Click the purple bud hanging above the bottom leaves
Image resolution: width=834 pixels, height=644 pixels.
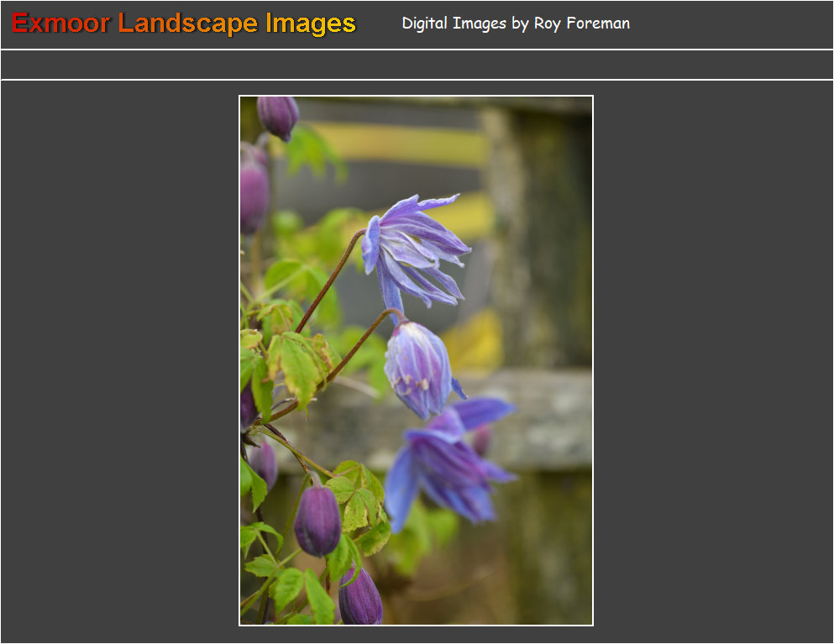coord(317,520)
